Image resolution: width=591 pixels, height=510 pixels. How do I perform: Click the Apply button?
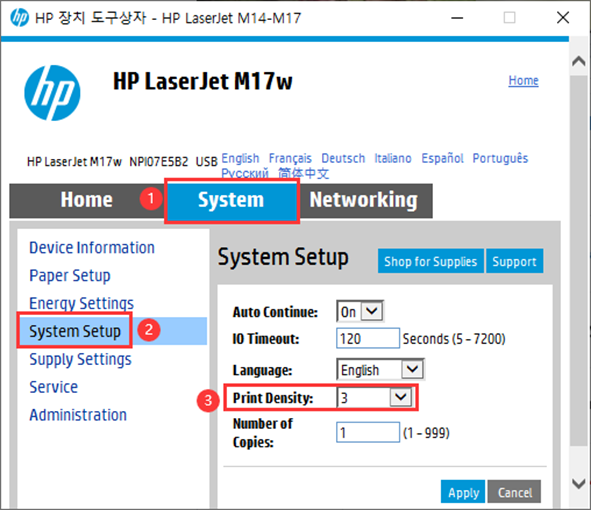[463, 492]
